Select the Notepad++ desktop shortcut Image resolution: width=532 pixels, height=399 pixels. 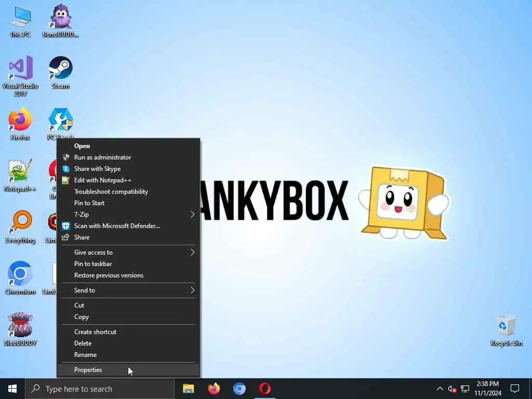[x=20, y=176]
